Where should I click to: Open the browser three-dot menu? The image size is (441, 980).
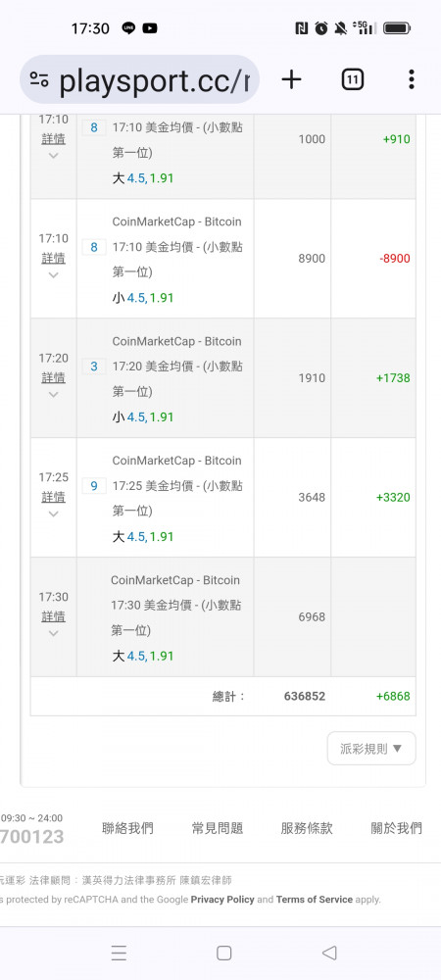point(411,79)
